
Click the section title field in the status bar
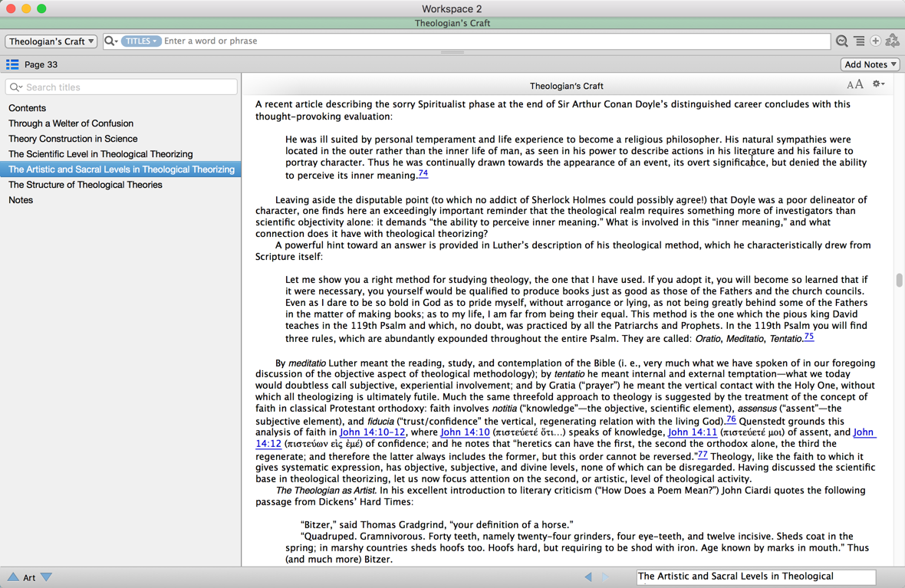(756, 577)
